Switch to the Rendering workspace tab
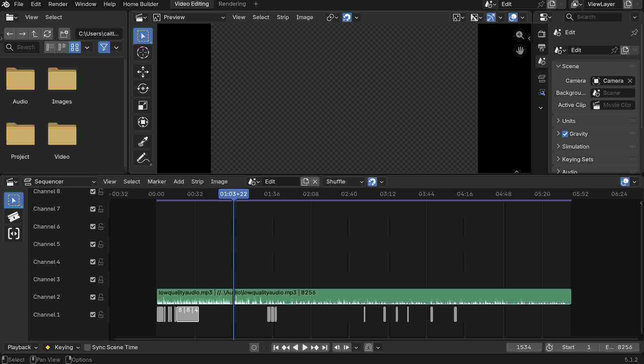Viewport: 644px width, 364px height. 232,4
